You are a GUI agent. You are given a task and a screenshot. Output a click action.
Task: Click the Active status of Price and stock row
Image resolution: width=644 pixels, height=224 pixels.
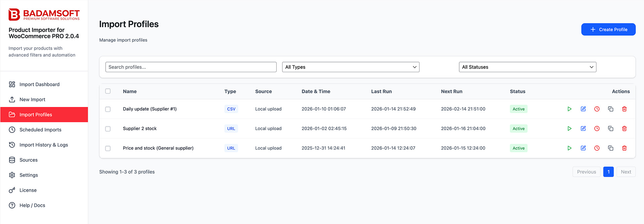519,148
